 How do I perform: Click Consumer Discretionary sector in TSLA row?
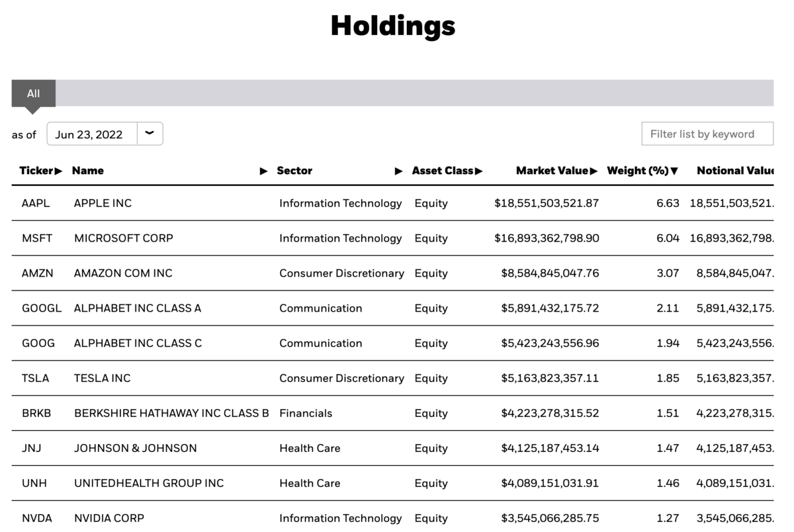[x=341, y=378]
